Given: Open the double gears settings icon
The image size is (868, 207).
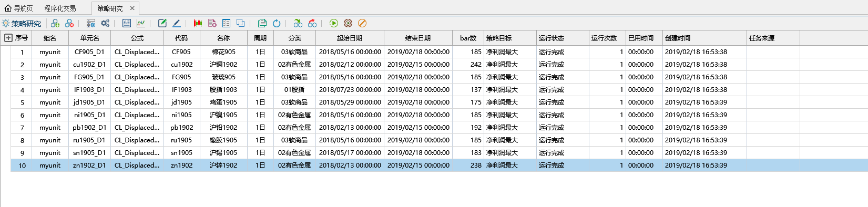Looking at the screenshot, I should point(105,23).
